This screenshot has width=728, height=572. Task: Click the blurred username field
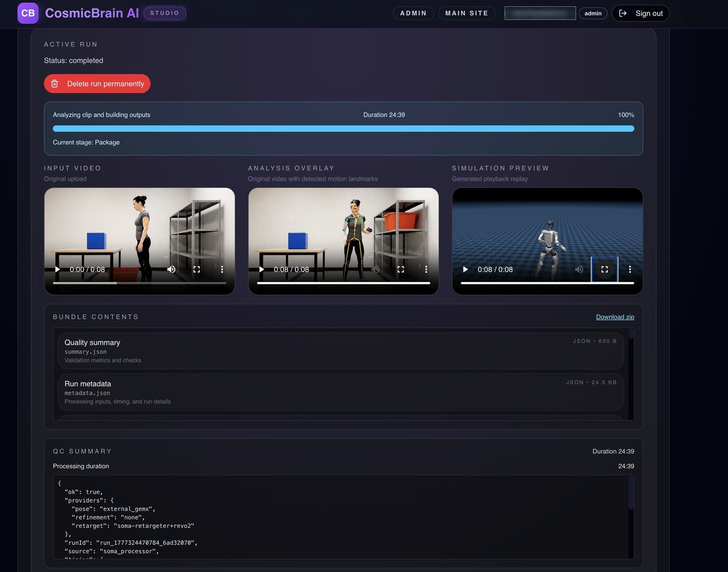pyautogui.click(x=540, y=13)
